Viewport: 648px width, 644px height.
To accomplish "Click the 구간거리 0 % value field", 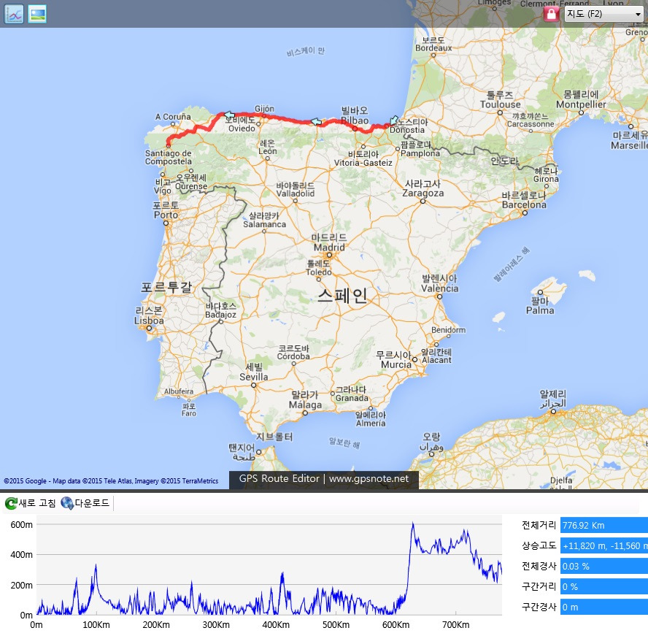I will [x=603, y=586].
